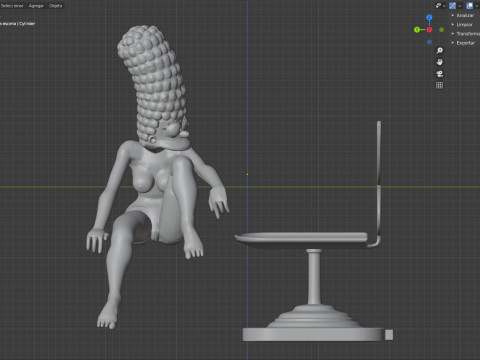Toggle camera view with camera icon
The height and width of the screenshot is (360, 480).
pos(440,74)
